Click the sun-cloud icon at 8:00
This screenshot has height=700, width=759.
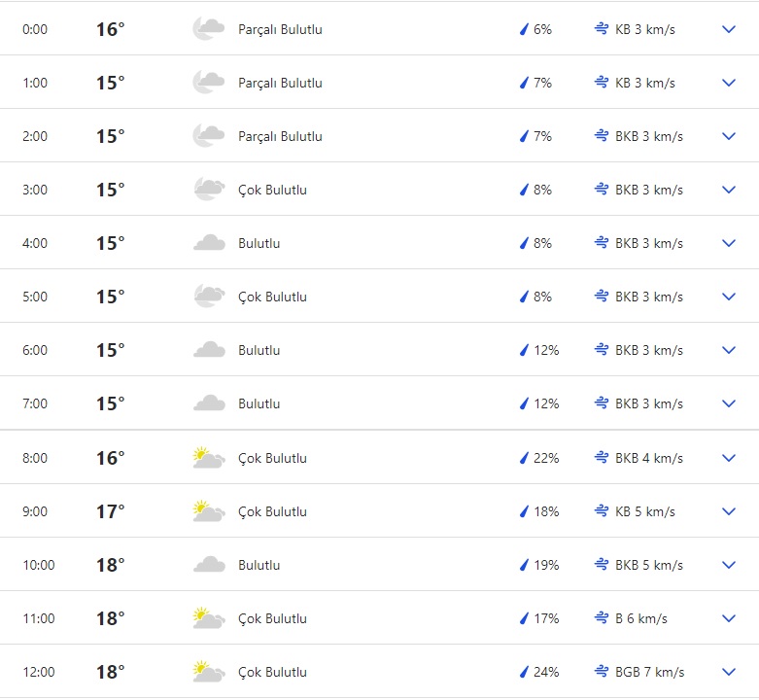point(208,458)
